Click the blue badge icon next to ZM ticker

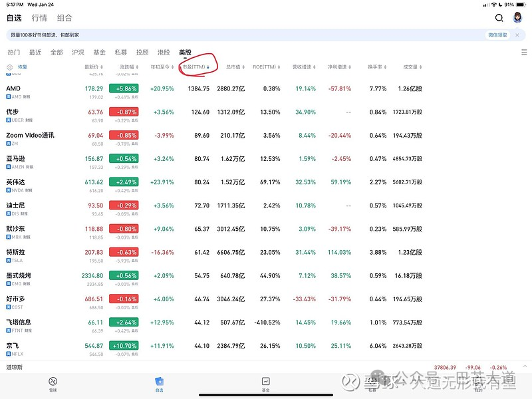(9, 144)
